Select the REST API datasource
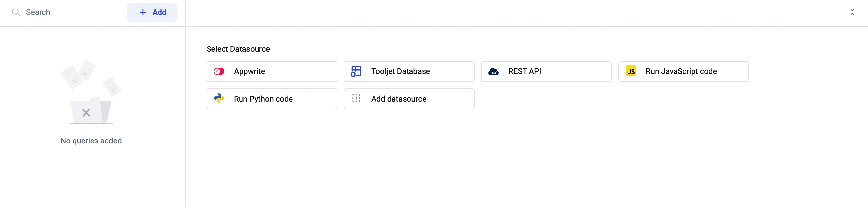The height and width of the screenshot is (207, 868). point(546,71)
